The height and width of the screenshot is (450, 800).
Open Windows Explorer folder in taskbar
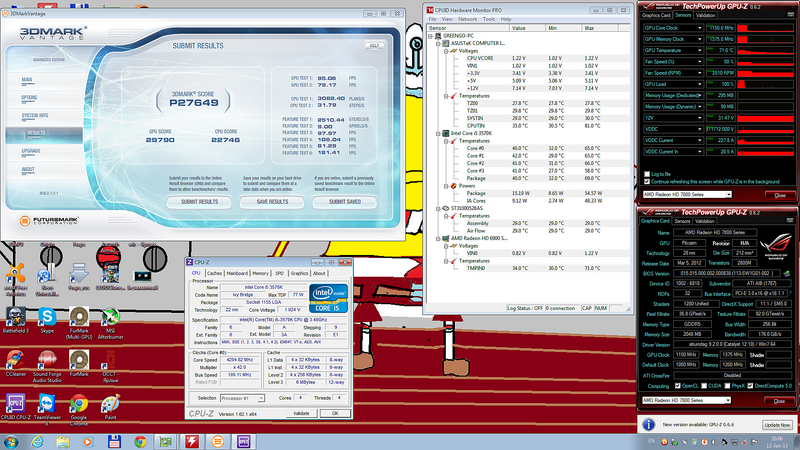[x=63, y=442]
